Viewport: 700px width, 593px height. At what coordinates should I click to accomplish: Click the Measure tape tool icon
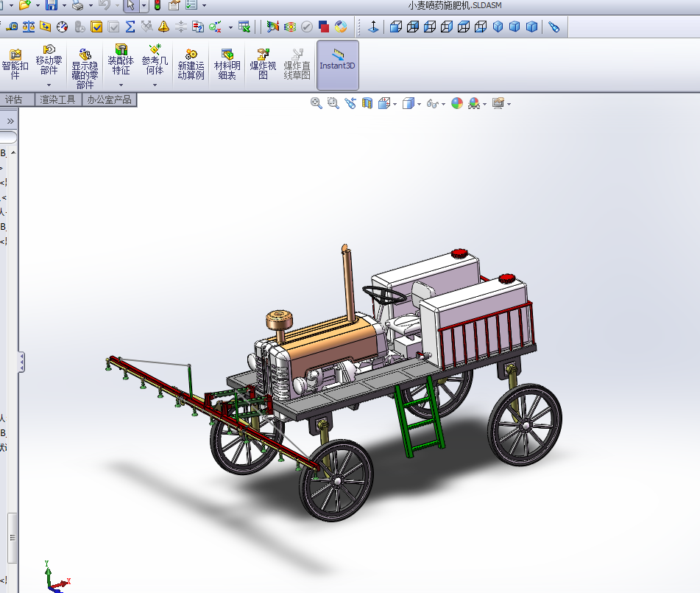(12, 27)
